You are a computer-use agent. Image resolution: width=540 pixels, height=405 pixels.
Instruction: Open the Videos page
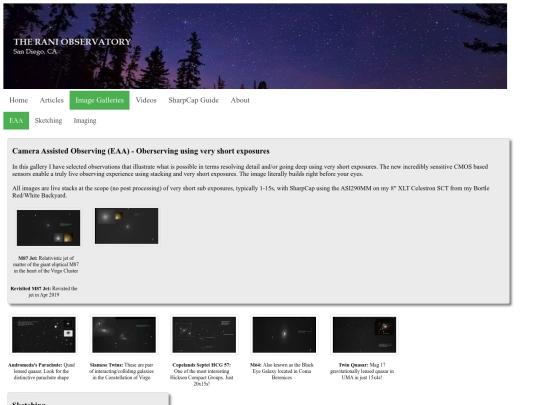146,100
